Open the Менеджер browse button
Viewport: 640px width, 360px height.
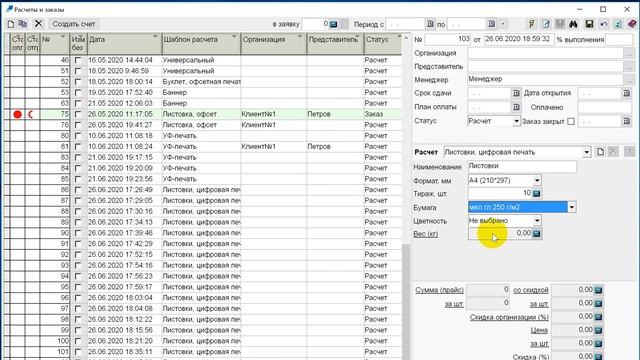629,80
